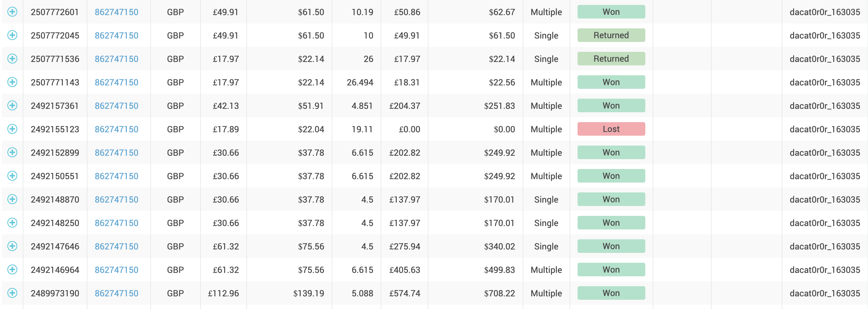Click the Lost status badge

click(611, 129)
